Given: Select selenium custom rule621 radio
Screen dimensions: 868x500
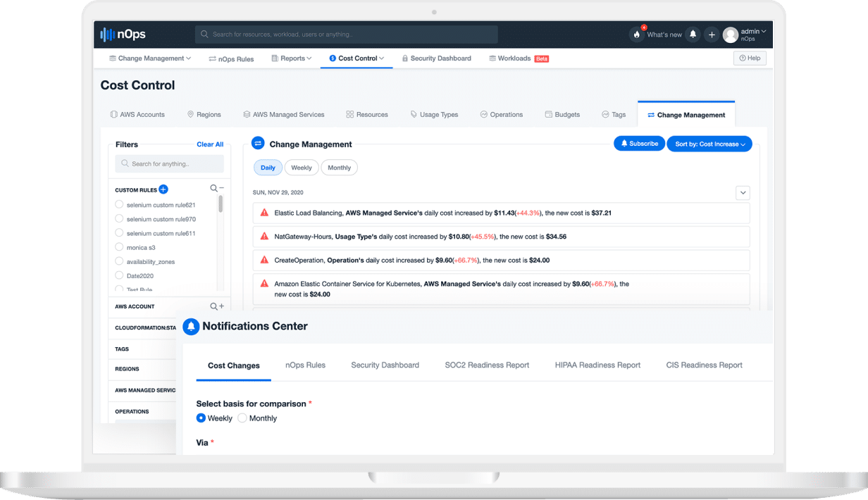Looking at the screenshot, I should (119, 205).
